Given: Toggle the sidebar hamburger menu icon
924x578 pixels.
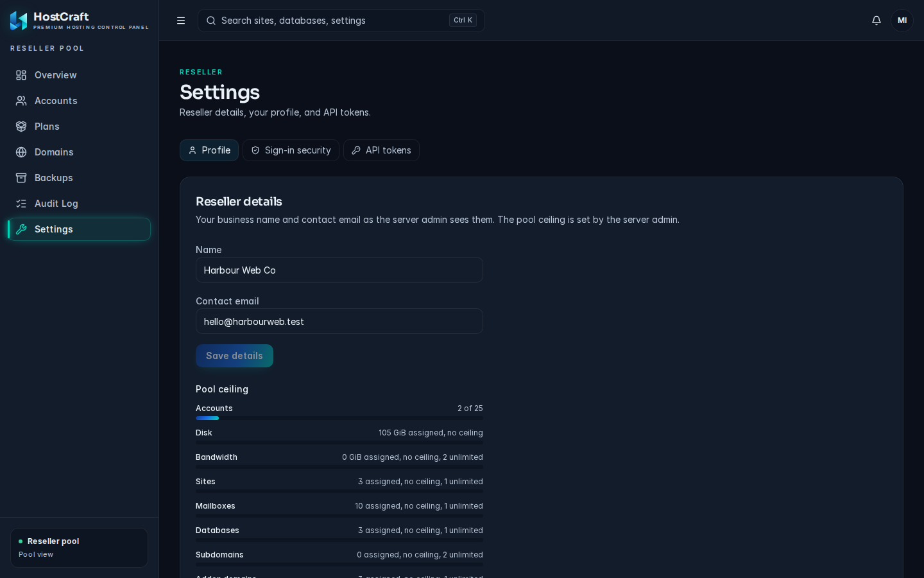Looking at the screenshot, I should click(181, 21).
